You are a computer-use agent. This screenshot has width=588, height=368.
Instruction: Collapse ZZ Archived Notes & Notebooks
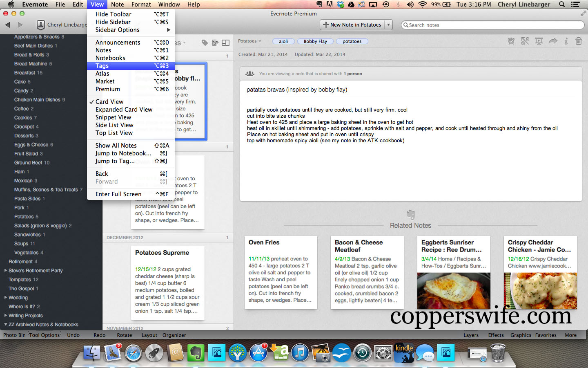pos(6,324)
